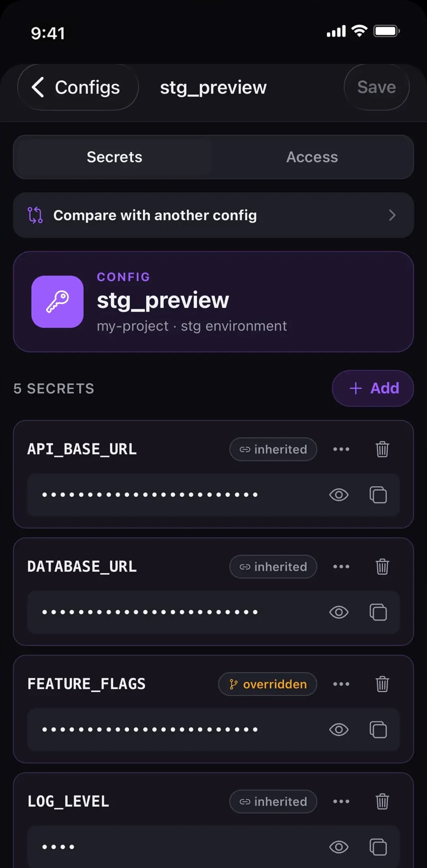Switch to the Access tab
Image resolution: width=427 pixels, height=868 pixels.
click(x=312, y=157)
